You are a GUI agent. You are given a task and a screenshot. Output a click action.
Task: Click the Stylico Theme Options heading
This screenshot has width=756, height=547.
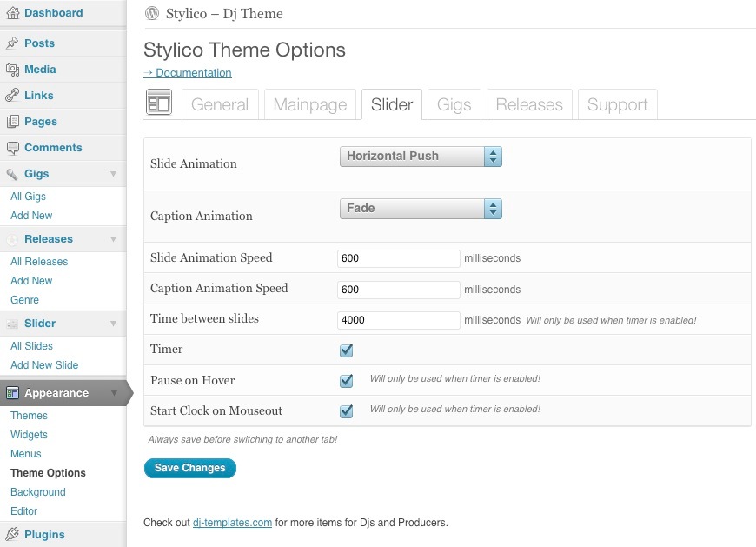click(x=244, y=50)
